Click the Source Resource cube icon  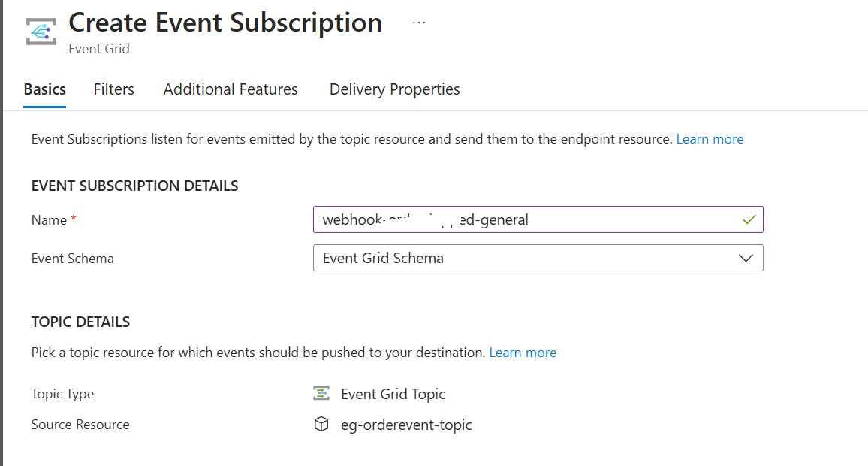pyautogui.click(x=321, y=425)
